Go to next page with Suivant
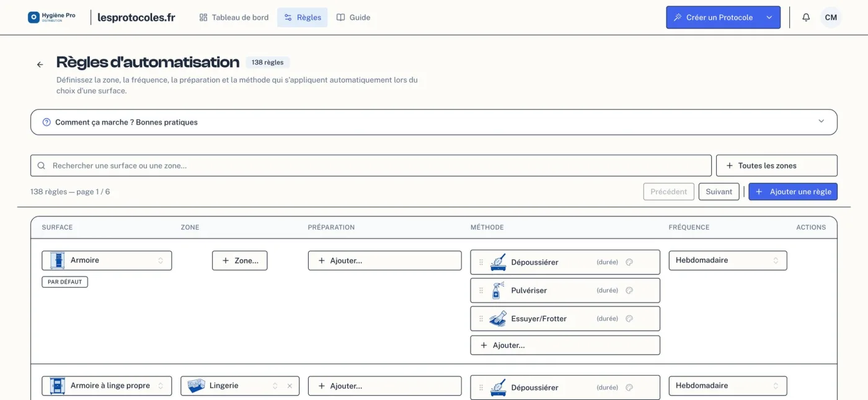The image size is (868, 400). (719, 192)
